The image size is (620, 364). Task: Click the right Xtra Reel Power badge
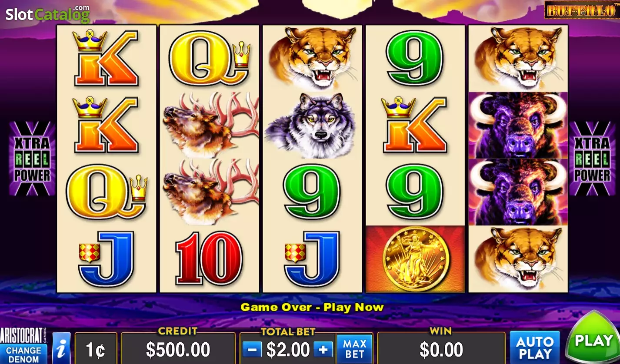point(592,158)
